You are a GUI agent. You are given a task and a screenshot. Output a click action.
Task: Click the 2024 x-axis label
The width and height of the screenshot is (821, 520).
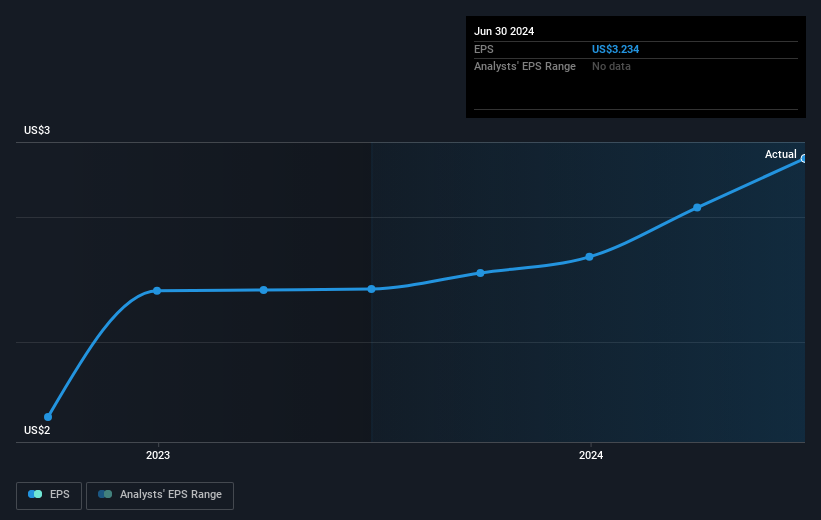click(591, 455)
